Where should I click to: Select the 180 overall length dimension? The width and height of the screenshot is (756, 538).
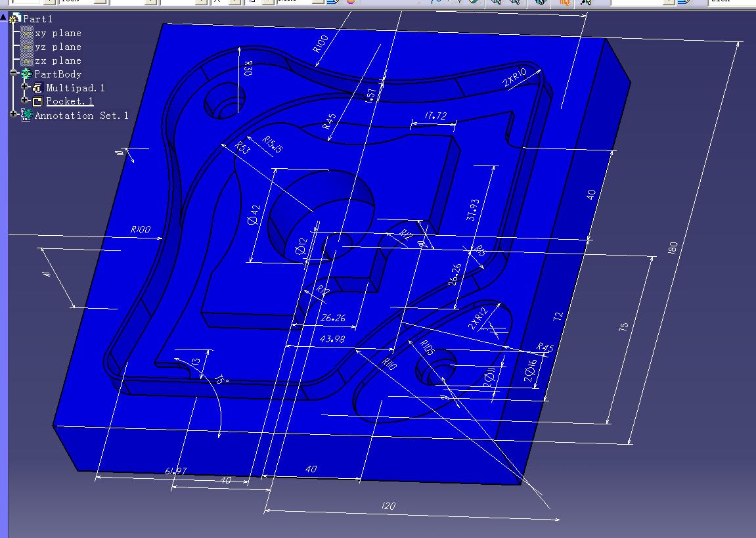[673, 248]
